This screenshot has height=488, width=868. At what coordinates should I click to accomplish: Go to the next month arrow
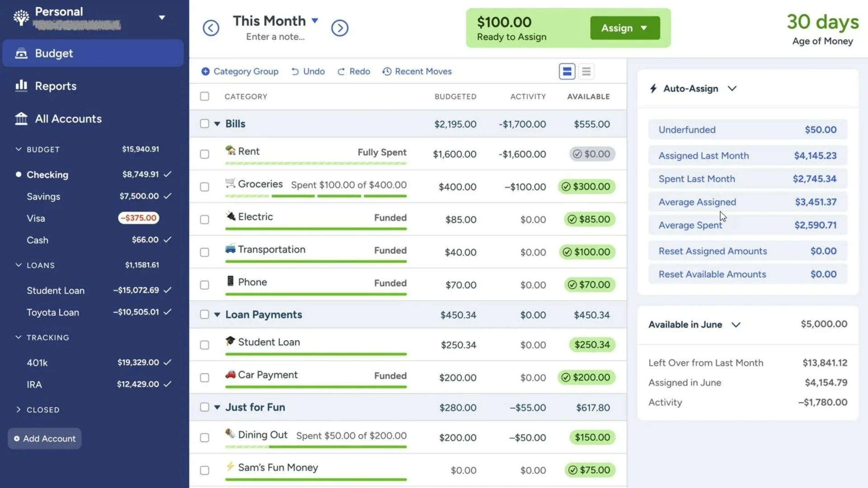click(340, 28)
